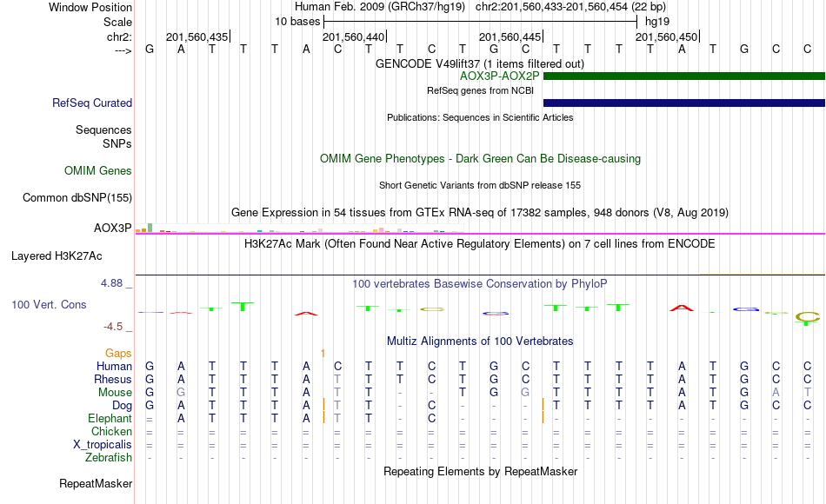The image size is (826, 504).
Task: Click the X_tropicalis alignment row label
Action: pyautogui.click(x=103, y=445)
